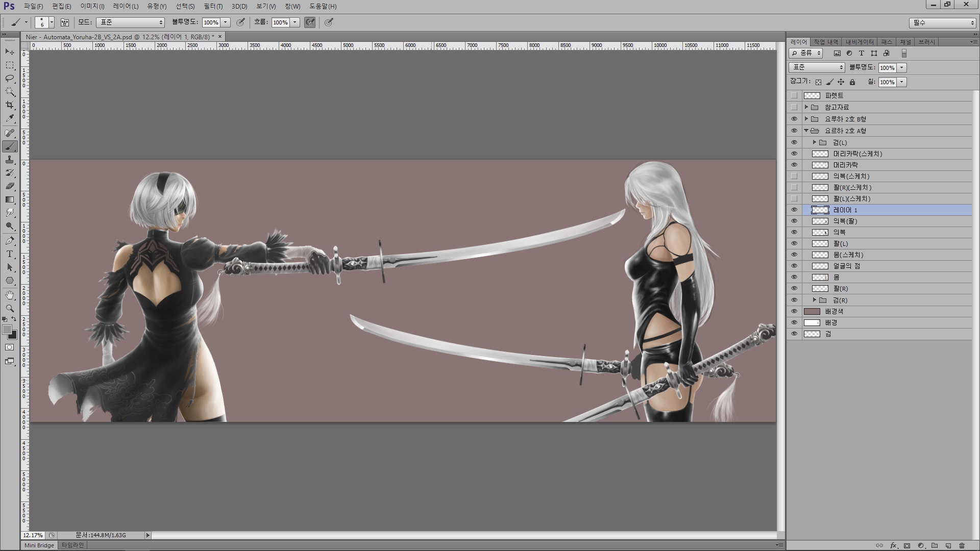Open the brush mode 표준 dropdown
The width and height of the screenshot is (980, 551).
click(131, 22)
